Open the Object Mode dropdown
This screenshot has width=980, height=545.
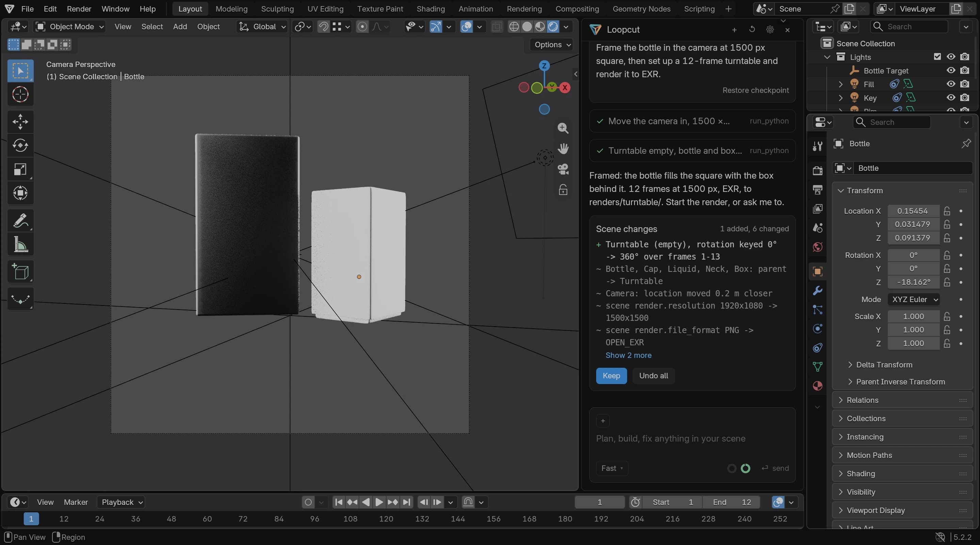point(69,27)
